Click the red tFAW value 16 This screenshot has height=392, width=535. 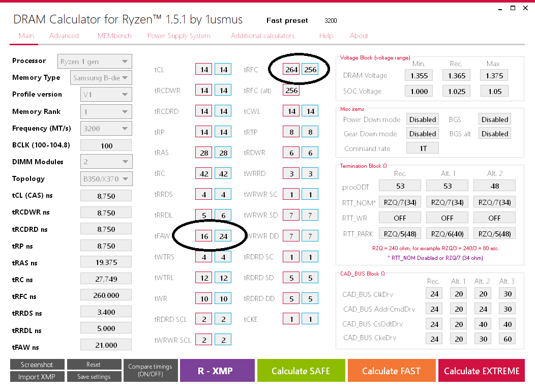[x=204, y=236]
